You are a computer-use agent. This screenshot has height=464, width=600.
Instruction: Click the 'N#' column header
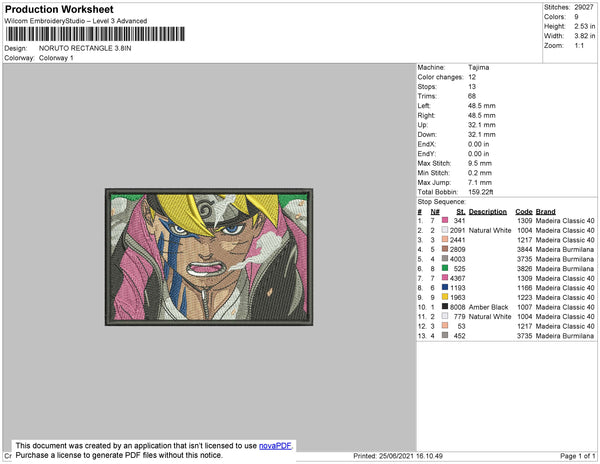point(435,212)
